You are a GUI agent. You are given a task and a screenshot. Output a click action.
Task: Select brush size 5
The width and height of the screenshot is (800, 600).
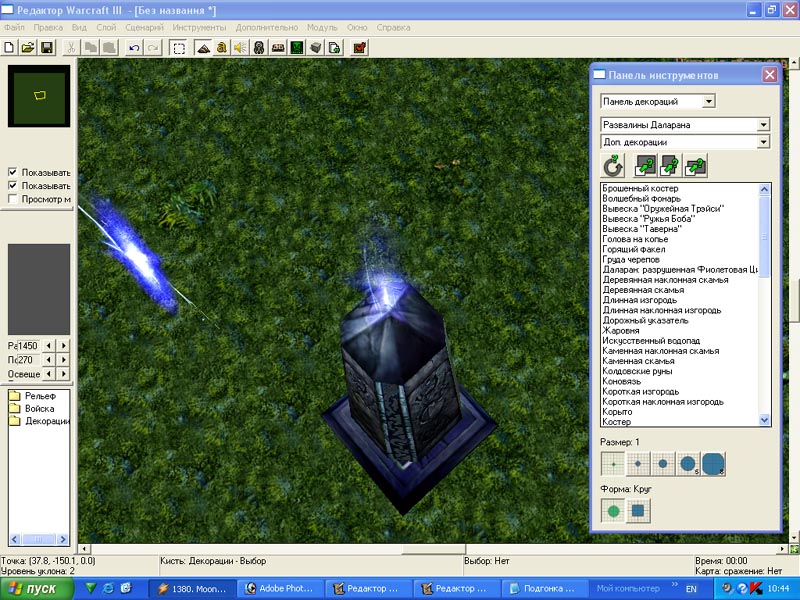tap(688, 464)
